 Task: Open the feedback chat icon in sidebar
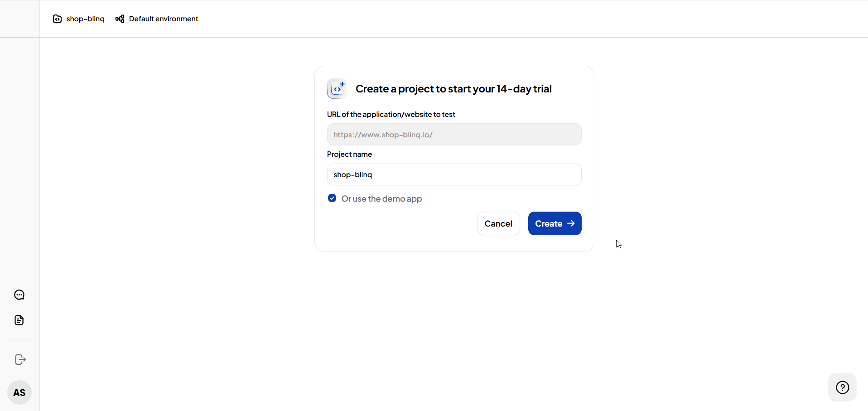pyautogui.click(x=19, y=295)
